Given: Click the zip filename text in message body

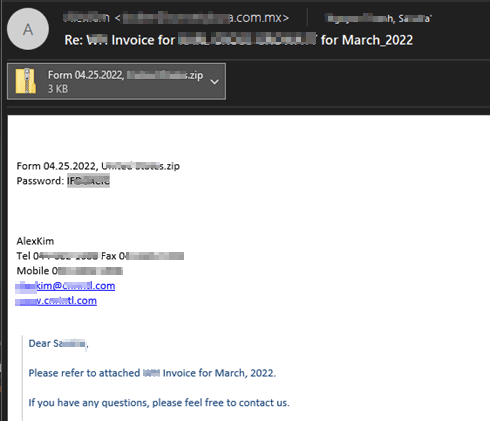Looking at the screenshot, I should [98, 166].
